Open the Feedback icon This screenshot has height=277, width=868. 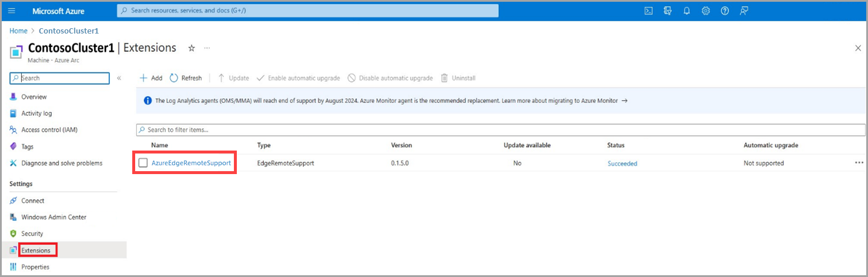tap(744, 11)
